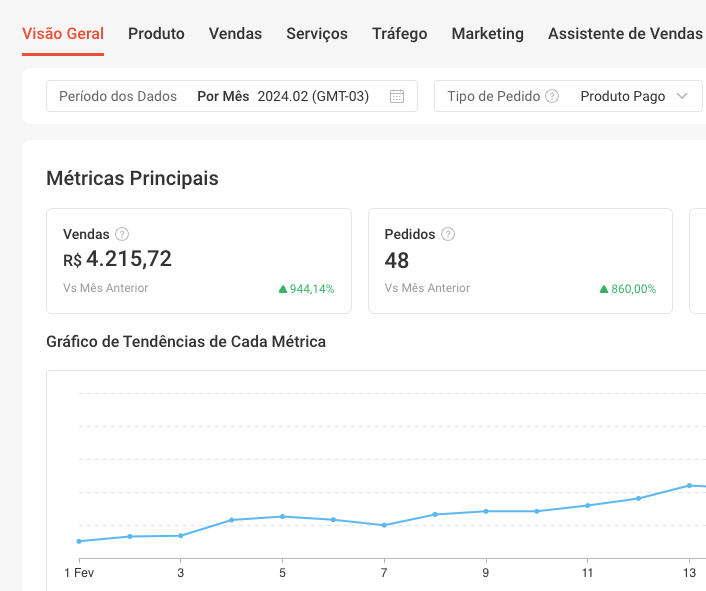
Task: Click the chart data point for day 7
Action: (x=384, y=525)
